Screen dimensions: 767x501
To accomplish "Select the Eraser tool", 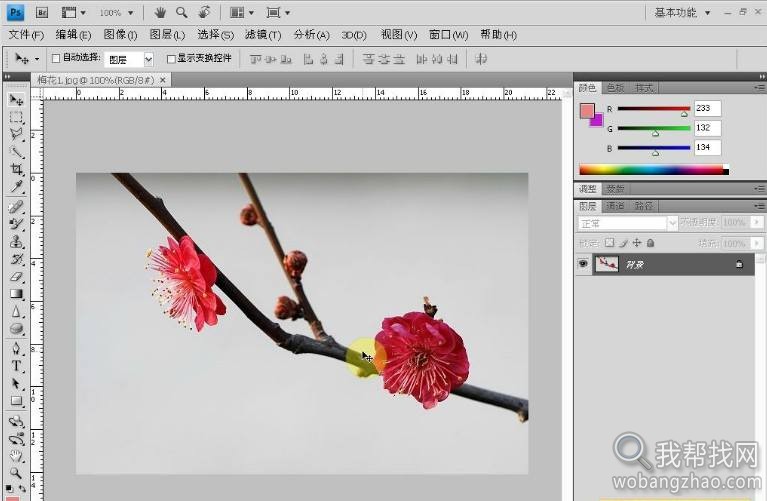I will pyautogui.click(x=16, y=277).
